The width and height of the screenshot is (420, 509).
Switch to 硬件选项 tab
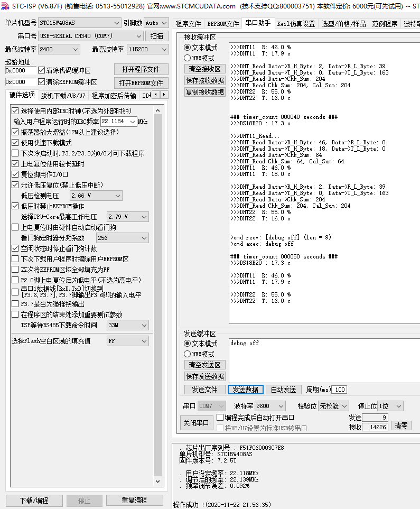tap(22, 95)
